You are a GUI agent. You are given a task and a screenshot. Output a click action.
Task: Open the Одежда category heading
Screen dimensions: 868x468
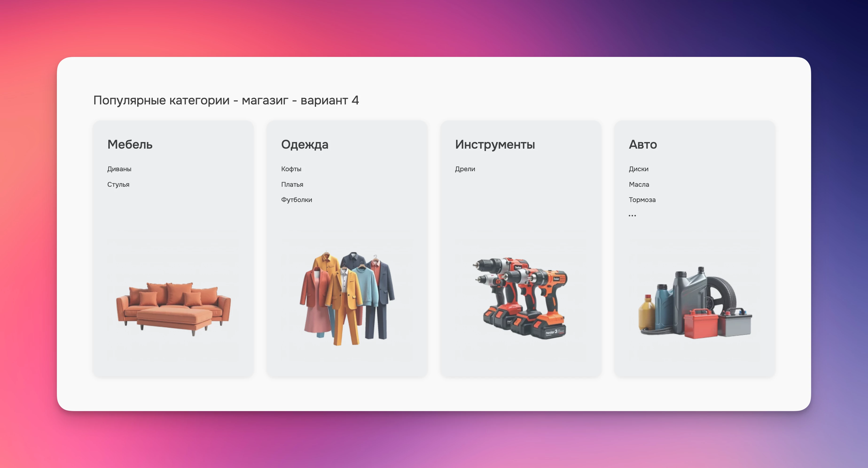pyautogui.click(x=305, y=144)
